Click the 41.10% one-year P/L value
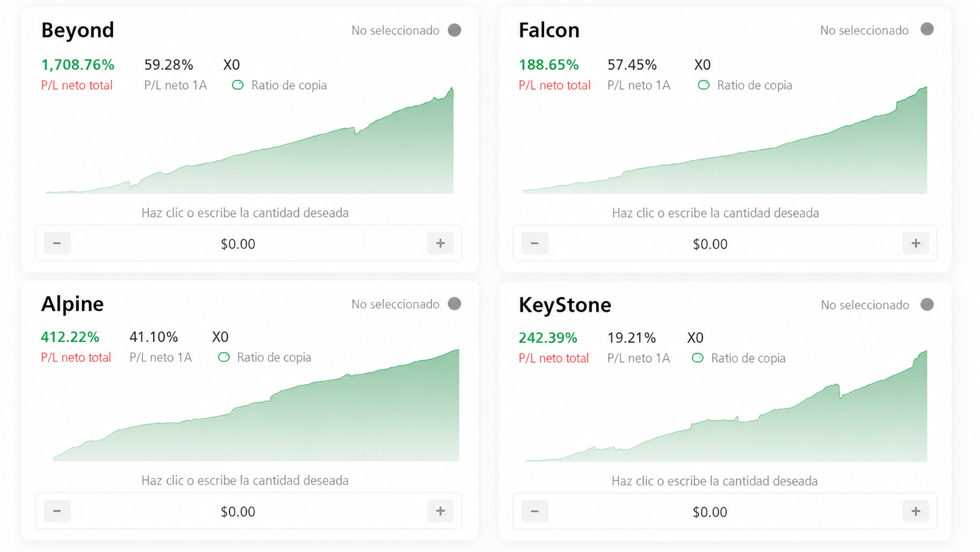 tap(154, 337)
